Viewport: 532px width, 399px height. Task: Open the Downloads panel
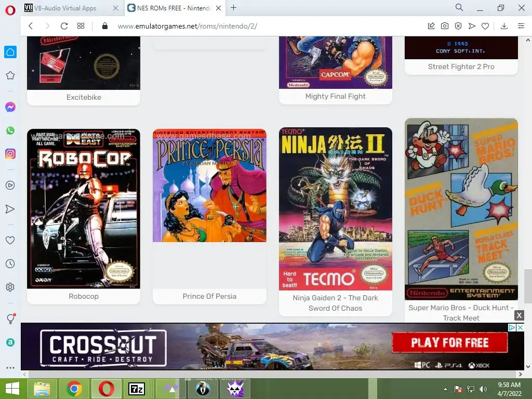tap(504, 26)
